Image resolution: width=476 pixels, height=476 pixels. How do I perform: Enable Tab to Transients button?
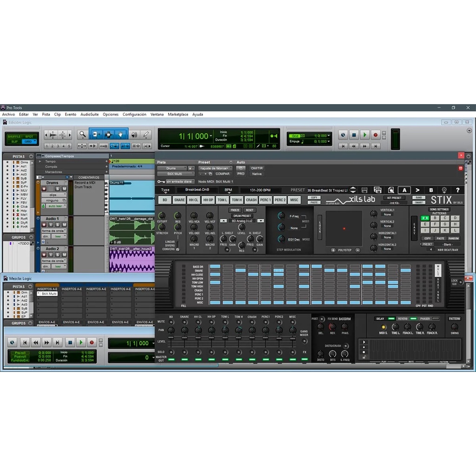(93, 146)
